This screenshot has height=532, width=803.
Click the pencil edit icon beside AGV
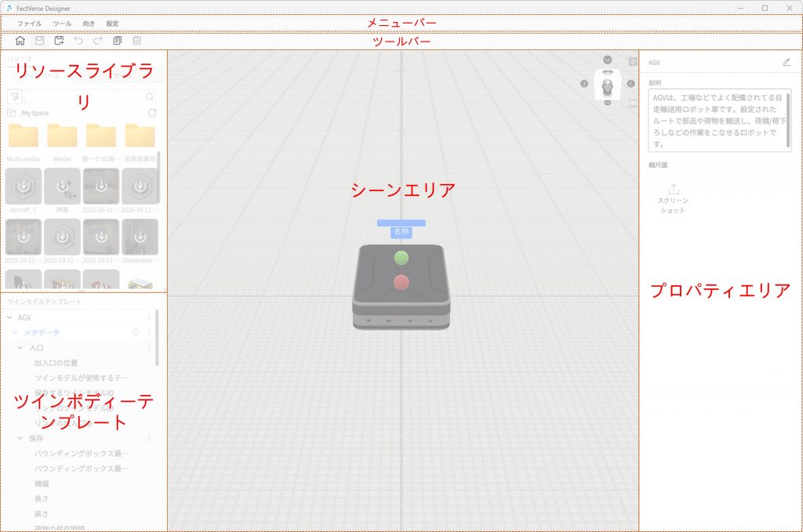click(787, 62)
